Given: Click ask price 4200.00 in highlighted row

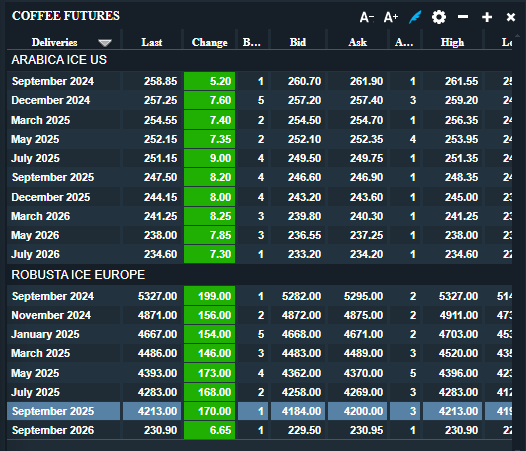Looking at the screenshot, I should [358, 411].
